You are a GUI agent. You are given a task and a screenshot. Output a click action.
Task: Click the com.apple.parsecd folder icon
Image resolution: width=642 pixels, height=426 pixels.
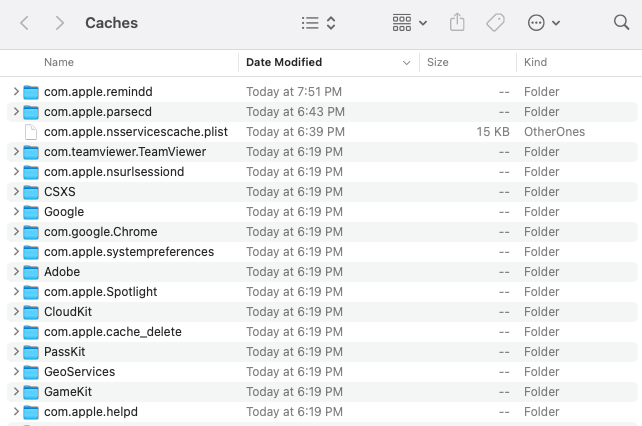[31, 112]
